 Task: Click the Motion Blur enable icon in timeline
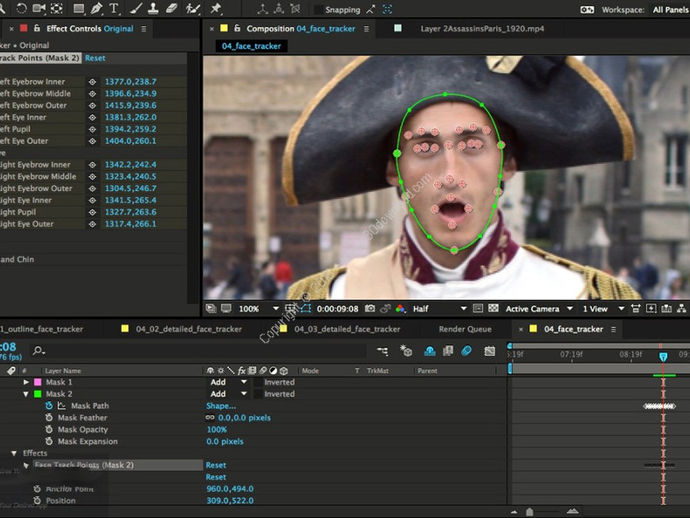pos(466,351)
